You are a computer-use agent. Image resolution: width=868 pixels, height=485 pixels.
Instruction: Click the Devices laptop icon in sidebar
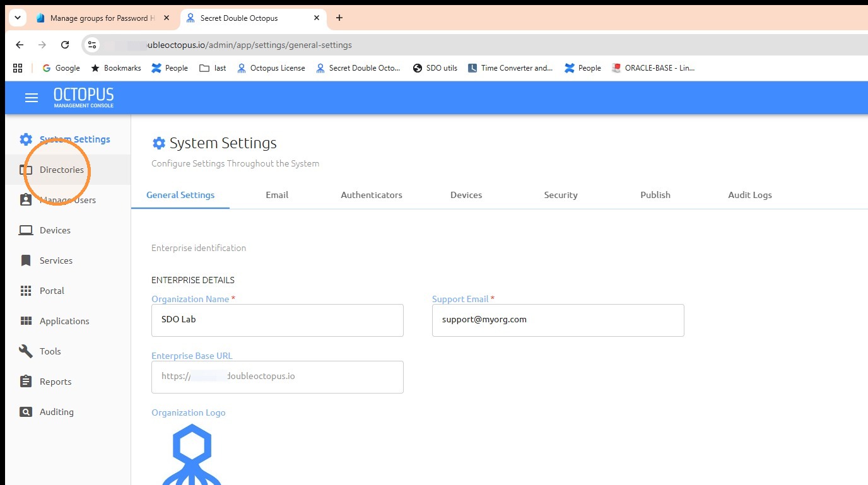click(x=26, y=230)
